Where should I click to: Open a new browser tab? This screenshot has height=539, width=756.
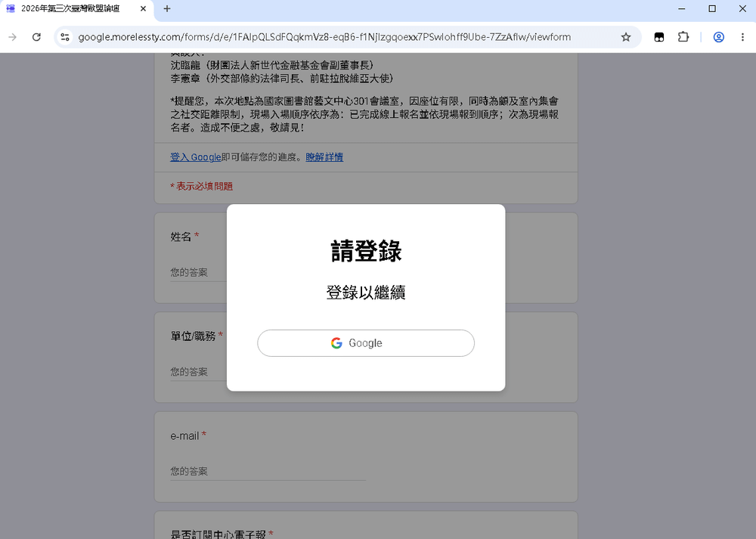(x=167, y=8)
